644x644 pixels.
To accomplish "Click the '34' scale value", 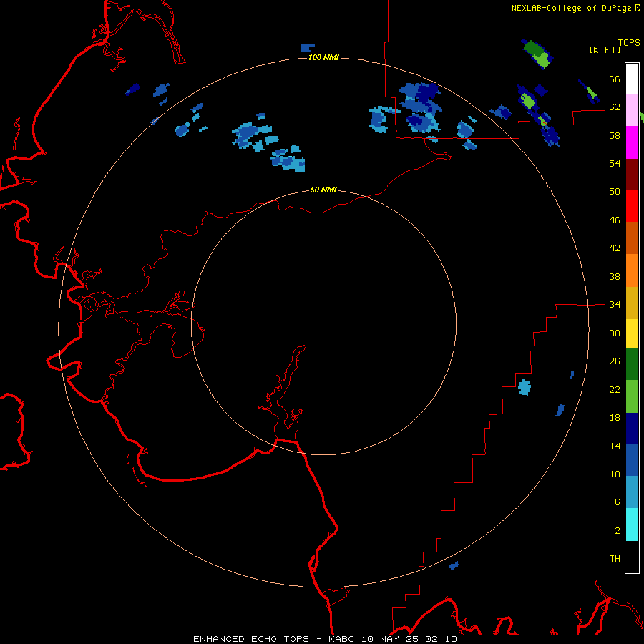I will tap(615, 304).
